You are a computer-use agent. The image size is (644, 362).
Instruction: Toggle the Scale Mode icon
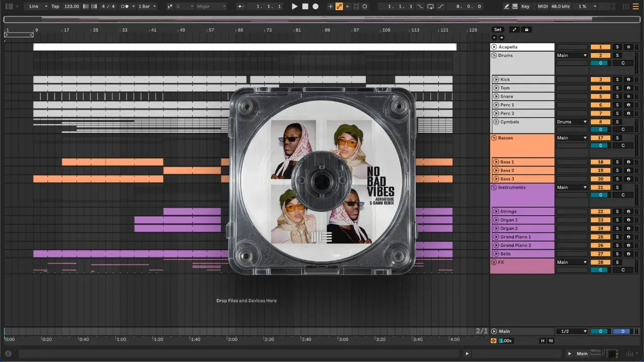point(170,7)
